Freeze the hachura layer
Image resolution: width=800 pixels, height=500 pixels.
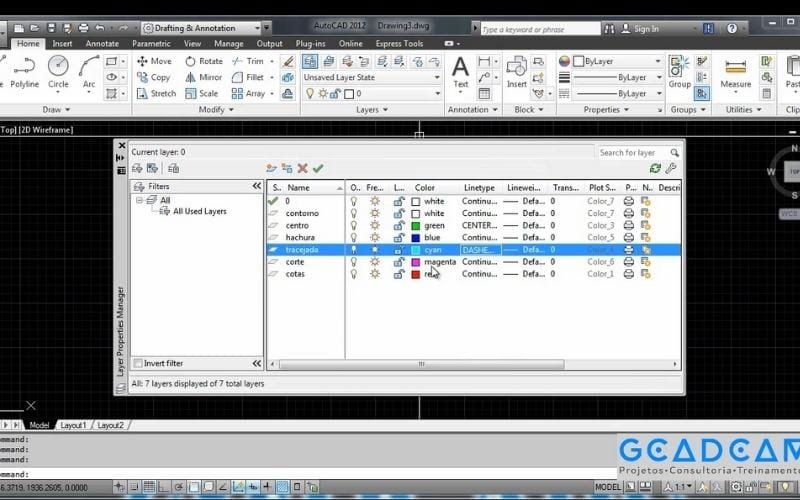[x=375, y=238]
